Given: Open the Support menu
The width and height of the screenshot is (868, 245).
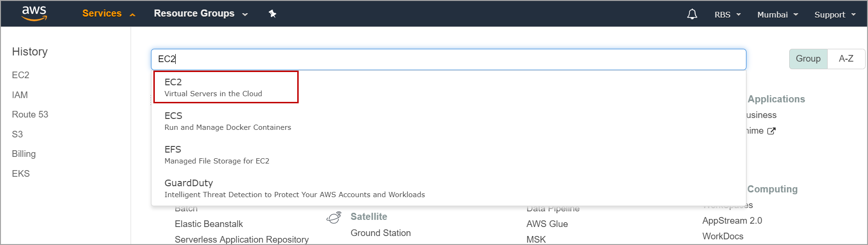Looking at the screenshot, I should (835, 15).
